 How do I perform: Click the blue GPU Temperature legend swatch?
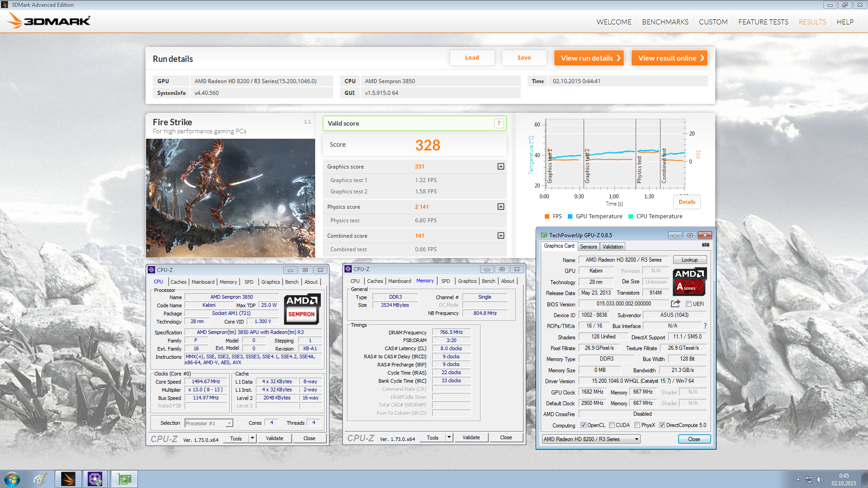point(570,216)
